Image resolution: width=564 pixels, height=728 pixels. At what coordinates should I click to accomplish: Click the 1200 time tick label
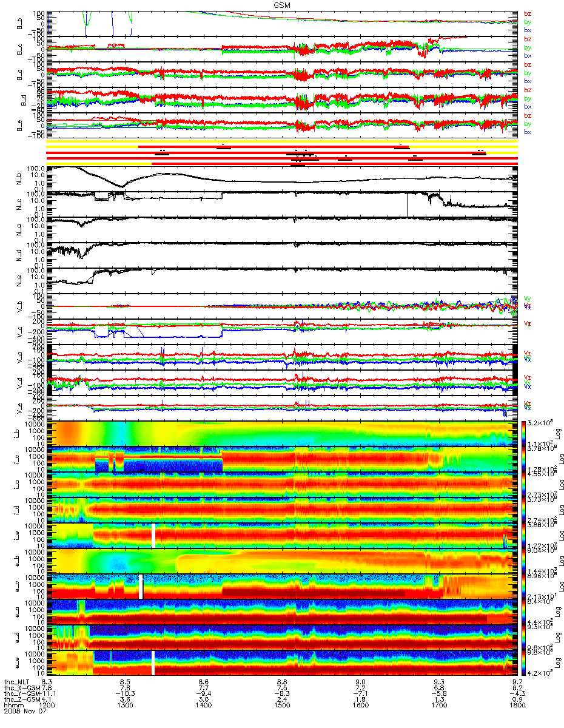click(47, 706)
